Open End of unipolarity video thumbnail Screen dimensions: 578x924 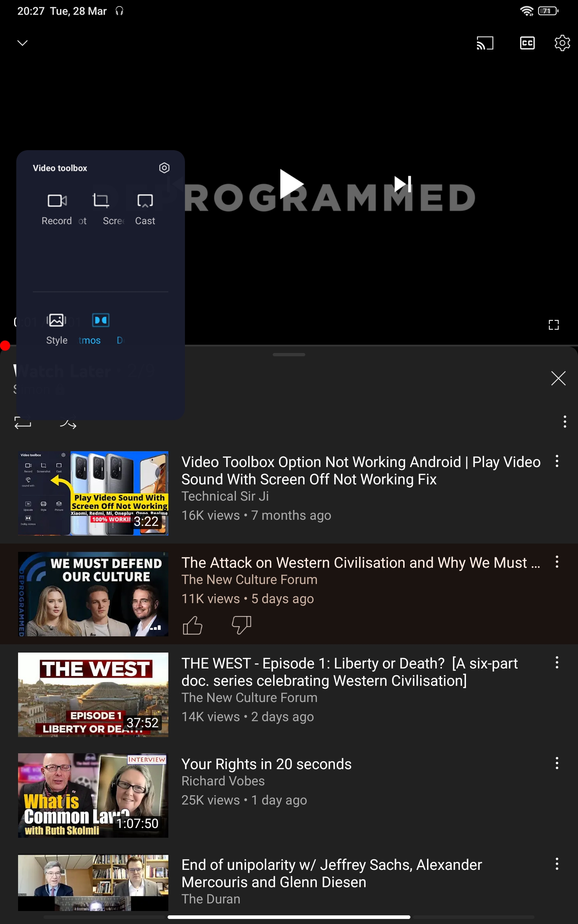pyautogui.click(x=93, y=883)
